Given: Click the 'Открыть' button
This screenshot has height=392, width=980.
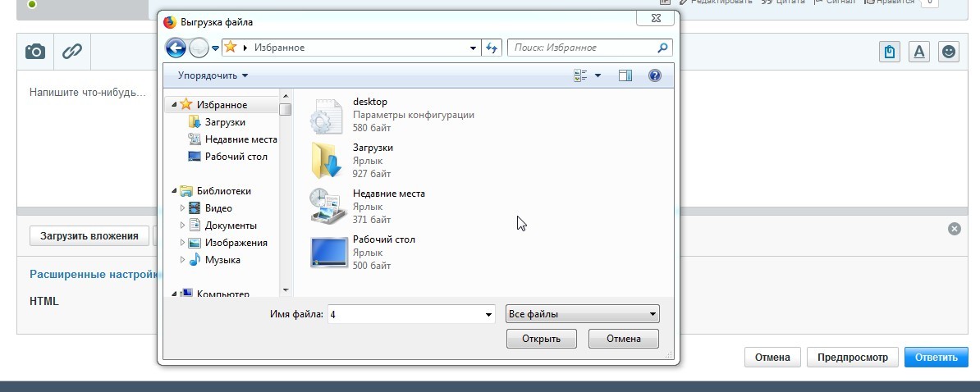Looking at the screenshot, I should point(542,339).
